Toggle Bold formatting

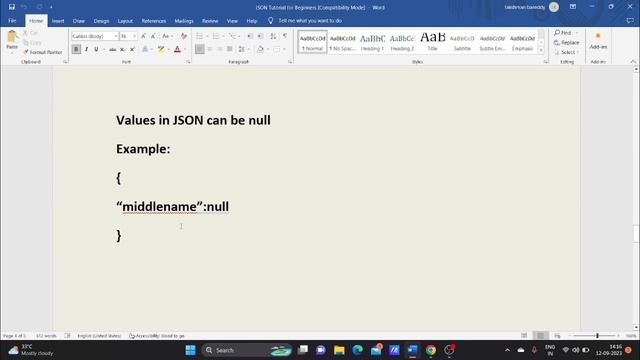click(x=76, y=49)
